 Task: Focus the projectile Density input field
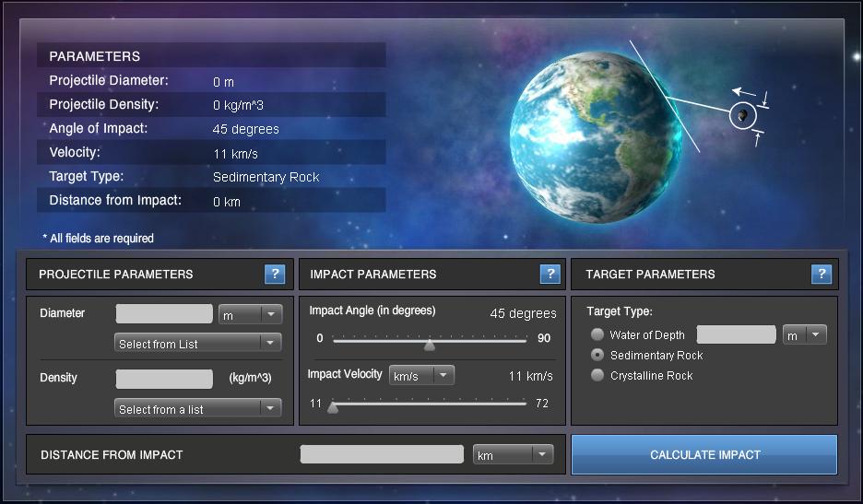pos(164,379)
